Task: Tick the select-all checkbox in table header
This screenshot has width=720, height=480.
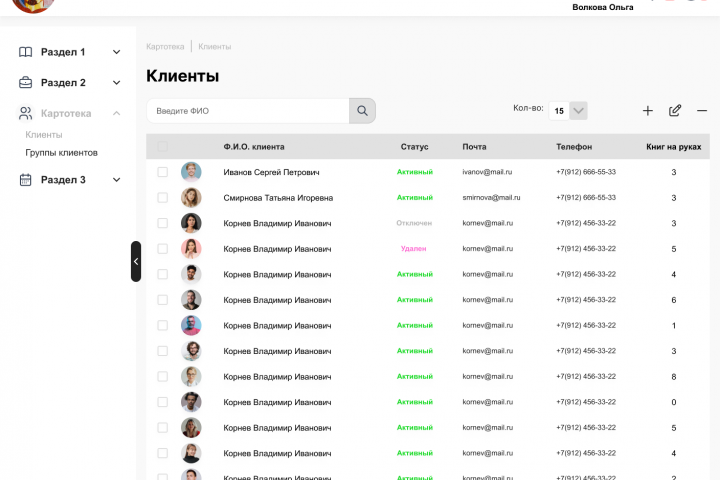Action: tap(163, 147)
